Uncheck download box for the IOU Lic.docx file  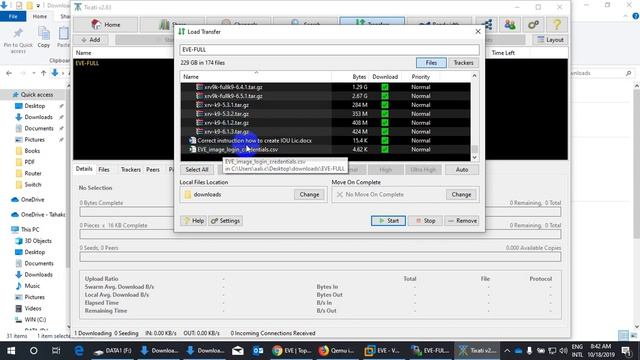(x=384, y=140)
